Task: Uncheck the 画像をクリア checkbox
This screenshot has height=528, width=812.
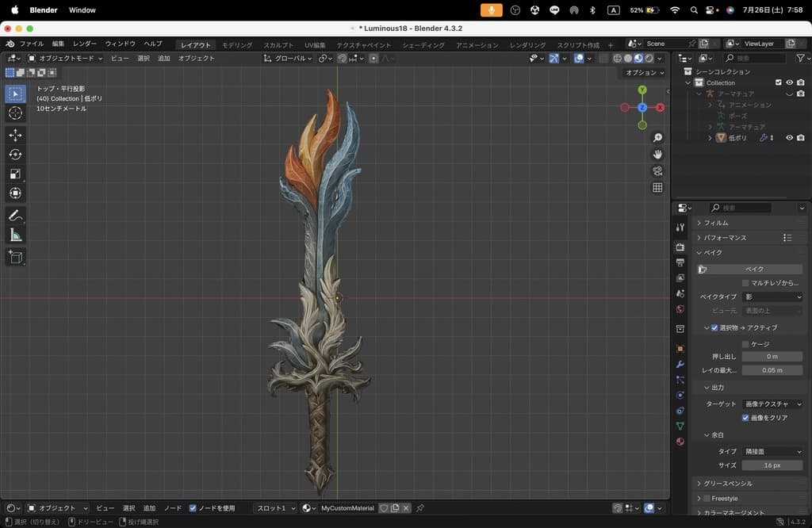Action: [x=745, y=418]
